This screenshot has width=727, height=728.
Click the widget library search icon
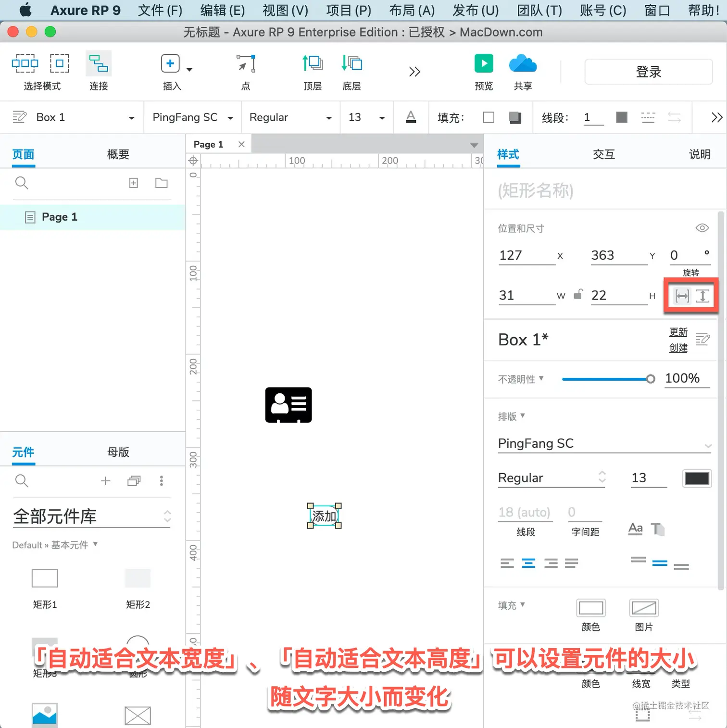pyautogui.click(x=22, y=480)
